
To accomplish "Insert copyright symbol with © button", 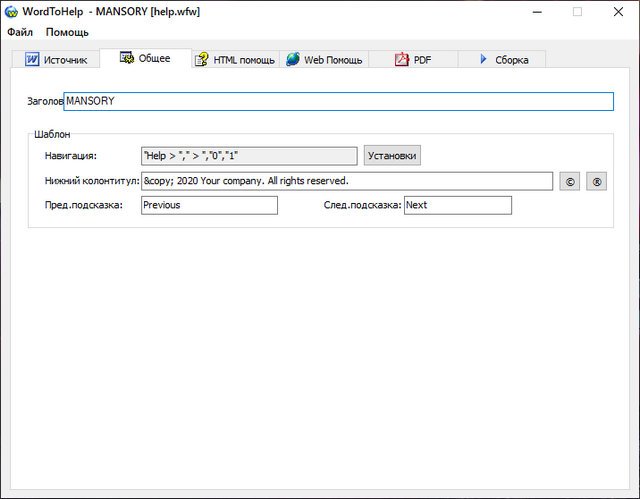I will [x=570, y=182].
